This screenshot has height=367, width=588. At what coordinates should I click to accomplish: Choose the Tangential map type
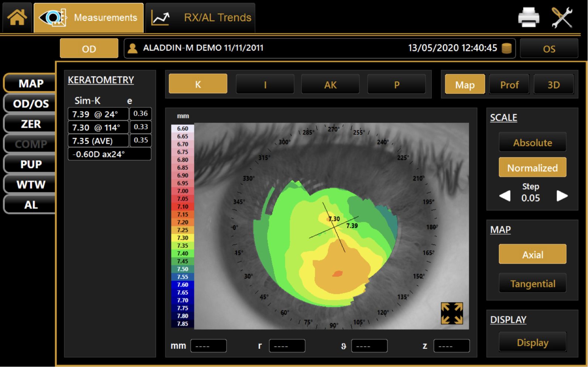tap(532, 283)
